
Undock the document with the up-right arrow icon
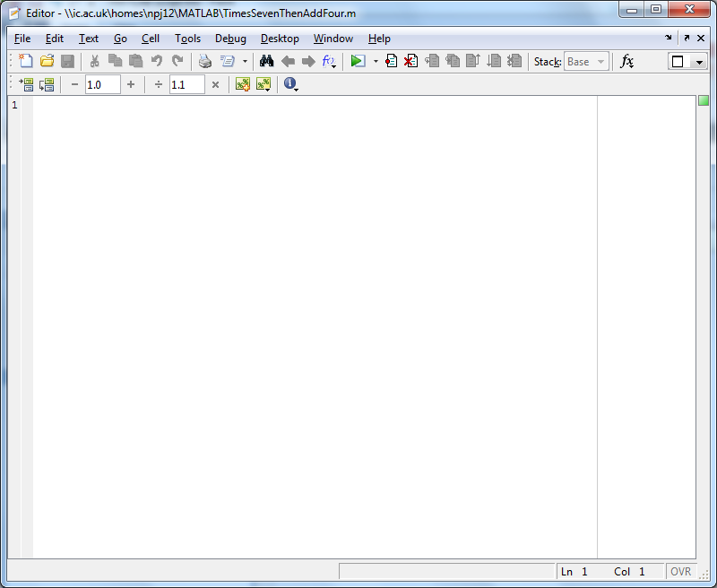click(687, 38)
